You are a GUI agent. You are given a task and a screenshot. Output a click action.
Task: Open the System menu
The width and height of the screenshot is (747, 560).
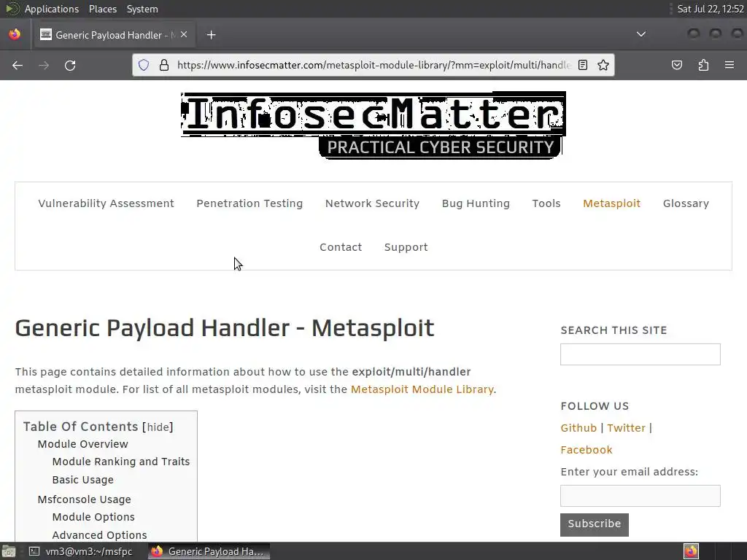click(x=142, y=9)
